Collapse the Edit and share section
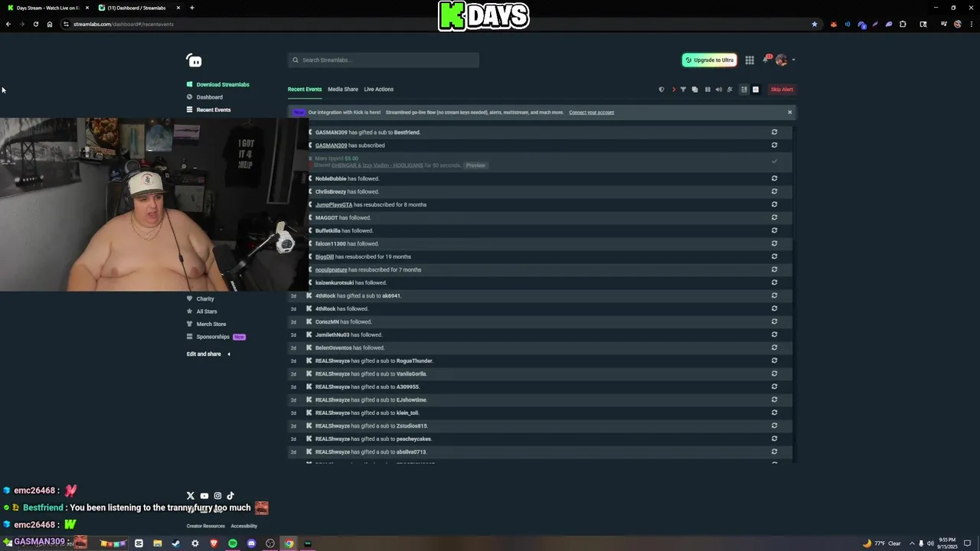The width and height of the screenshot is (980, 551). pos(208,354)
